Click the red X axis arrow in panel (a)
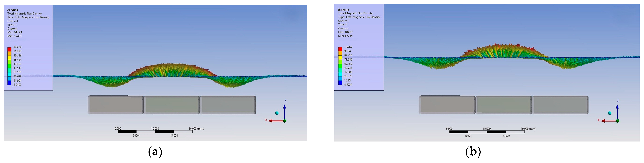The image size is (644, 163). (276, 121)
